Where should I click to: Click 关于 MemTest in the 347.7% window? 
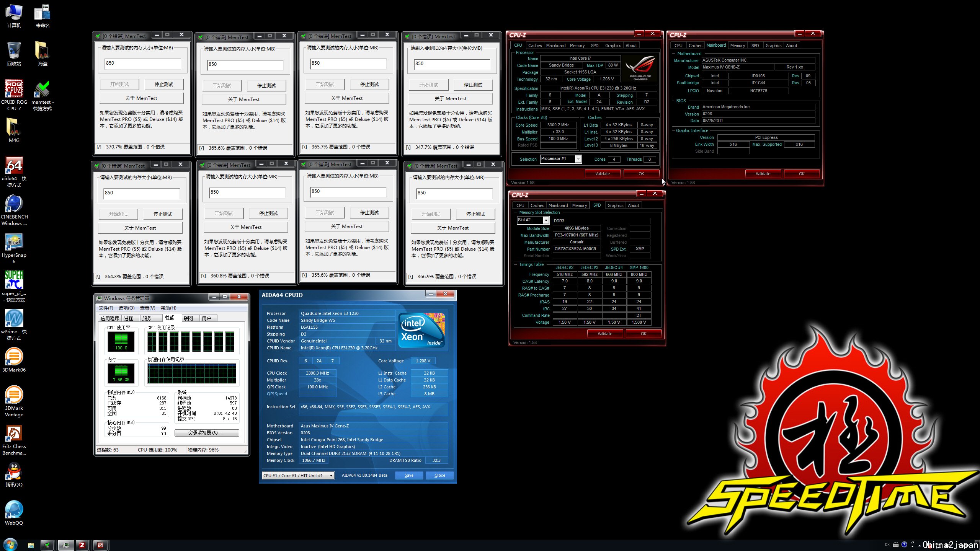tap(450, 98)
